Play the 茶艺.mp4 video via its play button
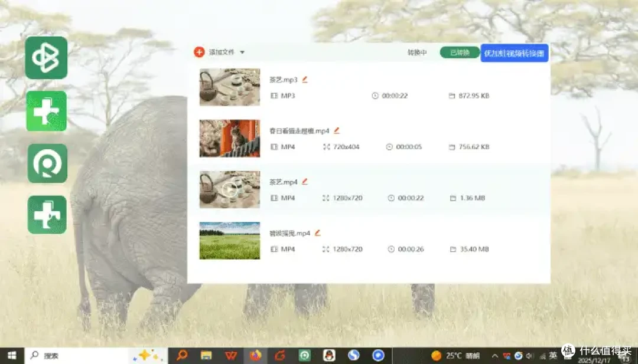The height and width of the screenshot is (364, 638). coord(229,189)
